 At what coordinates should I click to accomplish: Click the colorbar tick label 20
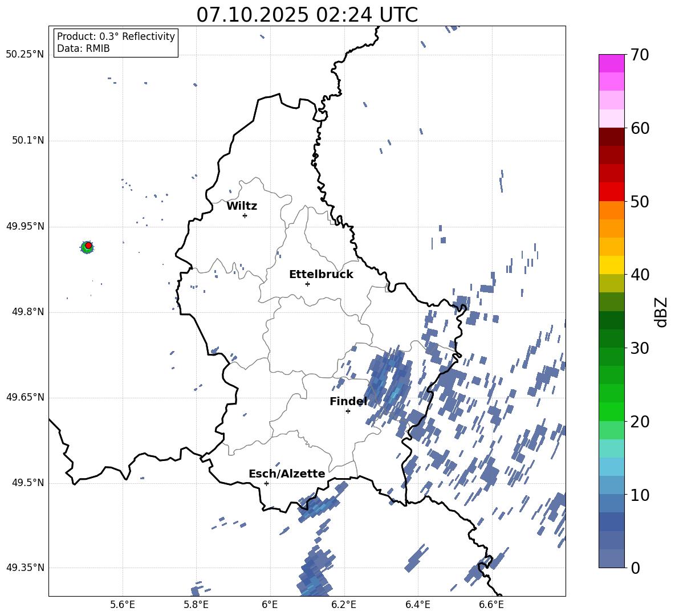click(x=640, y=422)
